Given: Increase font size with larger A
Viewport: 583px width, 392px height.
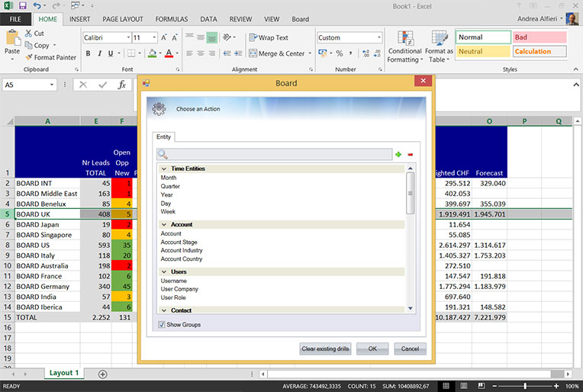Looking at the screenshot, I should click(x=163, y=37).
